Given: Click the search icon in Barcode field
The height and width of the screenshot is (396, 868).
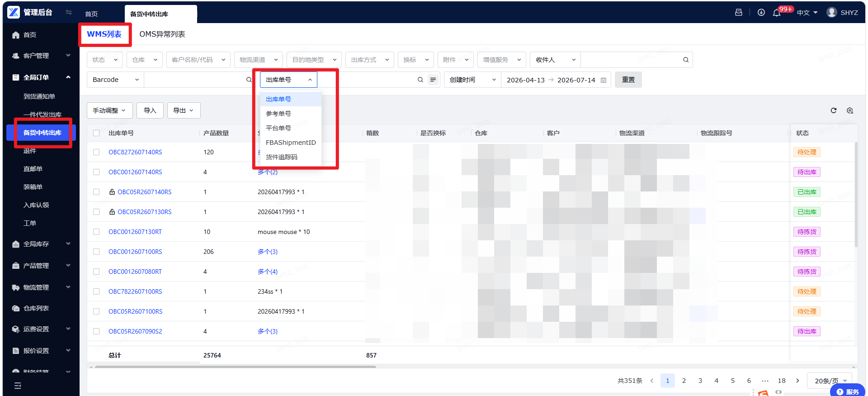Looking at the screenshot, I should click(249, 80).
